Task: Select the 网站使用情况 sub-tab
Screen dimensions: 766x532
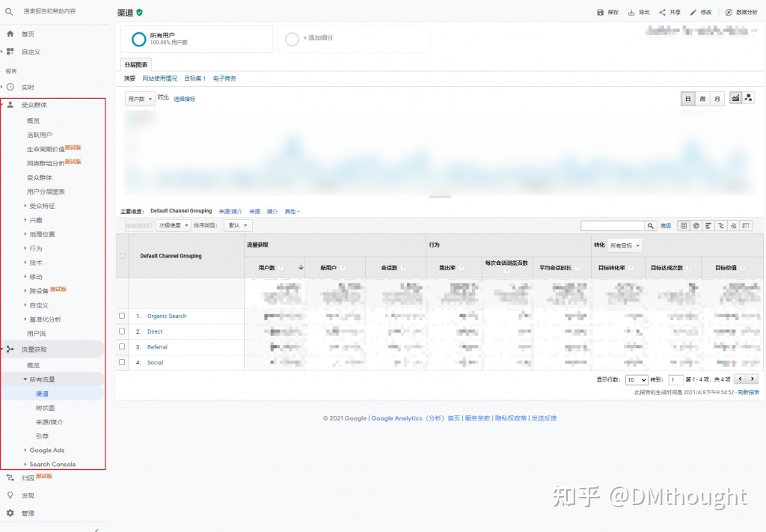Action: (x=160, y=78)
